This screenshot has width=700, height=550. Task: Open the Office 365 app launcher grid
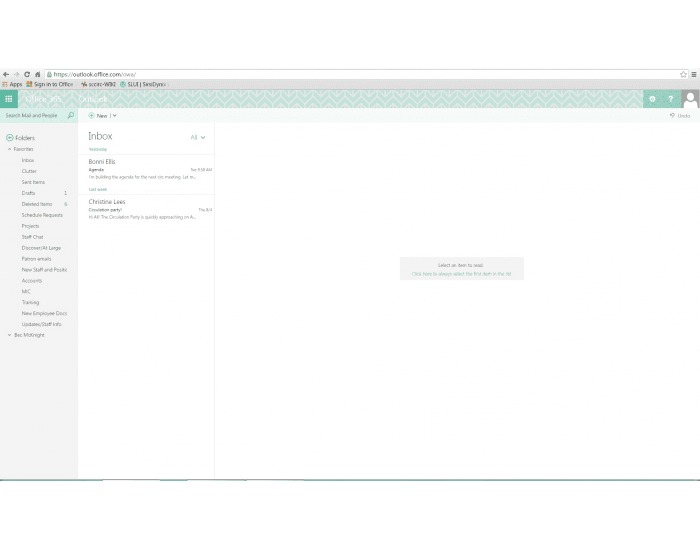[x=8, y=99]
